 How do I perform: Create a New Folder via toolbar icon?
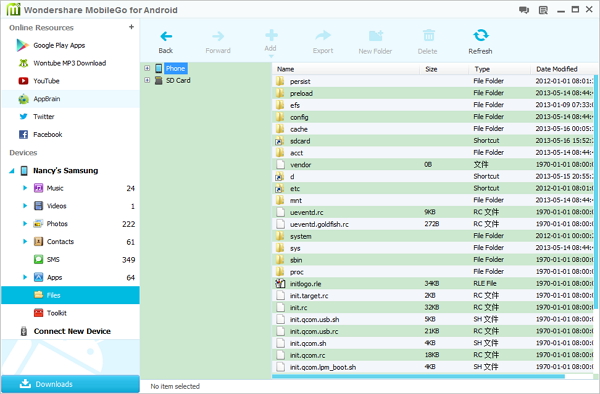pos(375,36)
